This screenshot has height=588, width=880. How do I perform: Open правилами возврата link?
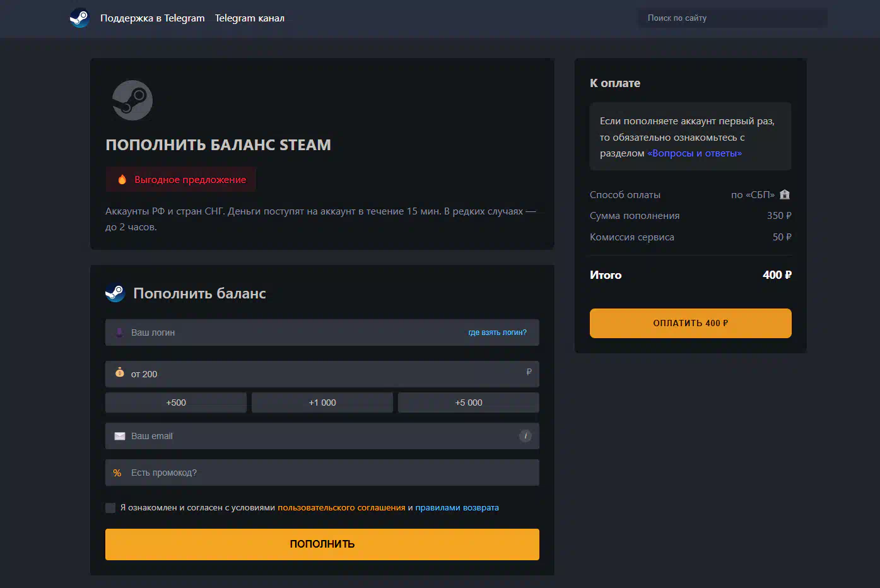[x=457, y=508]
